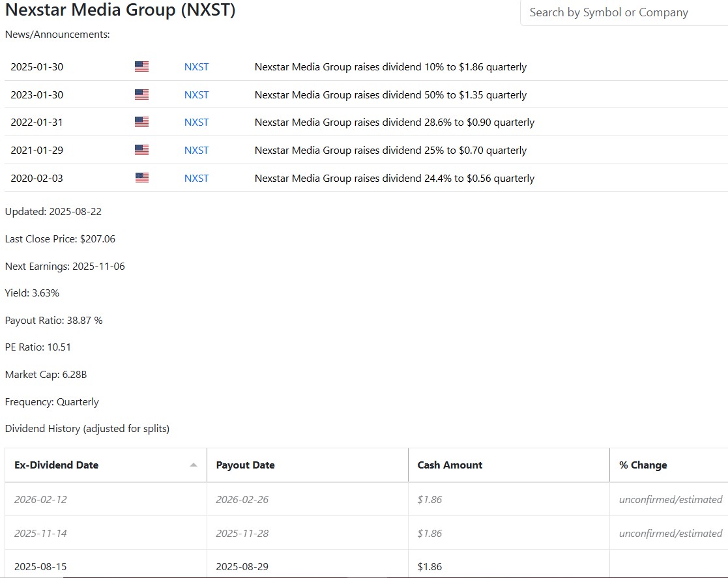The image size is (728, 578).
Task: Click the news date 2020-02-03
Action: (36, 179)
